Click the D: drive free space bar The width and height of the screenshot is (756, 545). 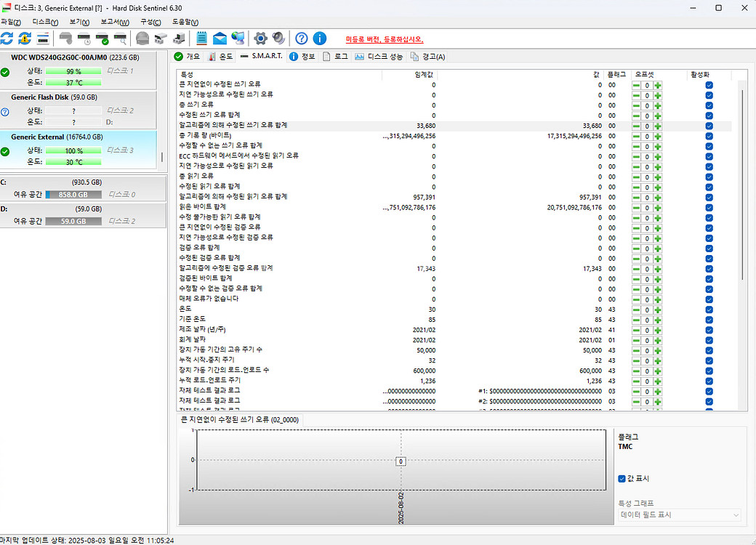pyautogui.click(x=73, y=221)
